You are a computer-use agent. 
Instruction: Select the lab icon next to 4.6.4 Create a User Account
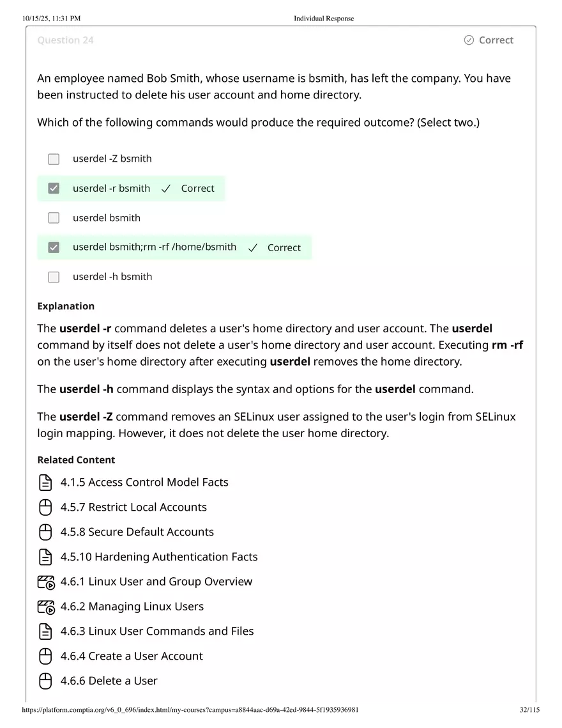(45, 656)
